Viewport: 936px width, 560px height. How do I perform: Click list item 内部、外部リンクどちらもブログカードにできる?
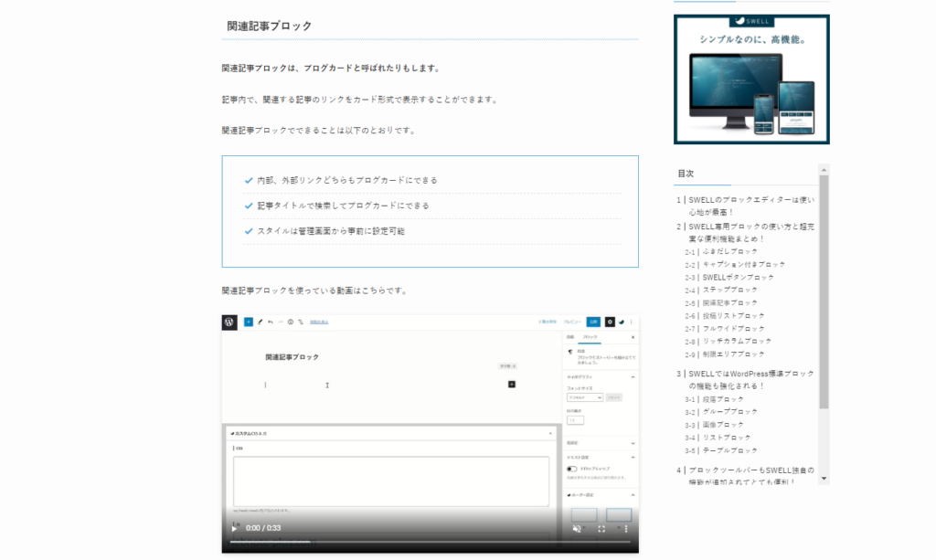click(x=347, y=180)
